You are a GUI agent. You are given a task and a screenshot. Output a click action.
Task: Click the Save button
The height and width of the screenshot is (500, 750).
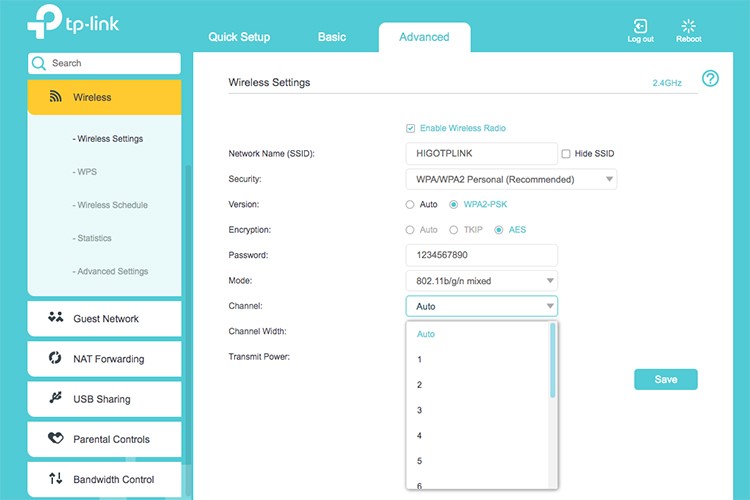click(665, 379)
